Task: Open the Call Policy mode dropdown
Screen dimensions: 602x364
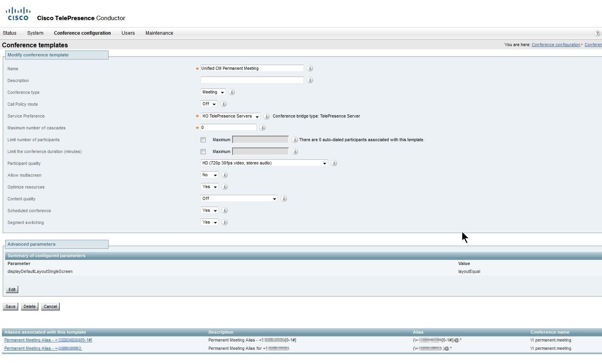Action: (x=209, y=104)
